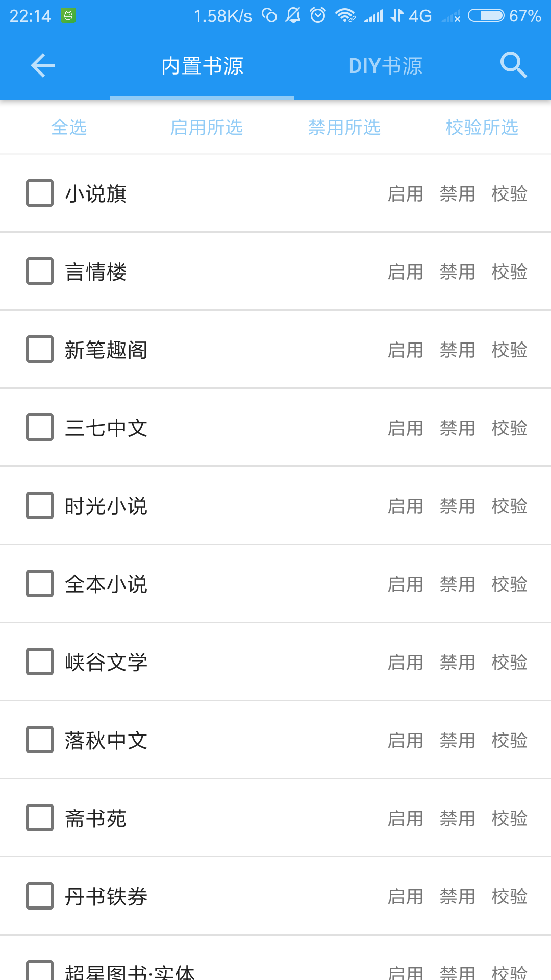551x980 pixels.
Task: Tap the back arrow icon
Action: click(43, 65)
